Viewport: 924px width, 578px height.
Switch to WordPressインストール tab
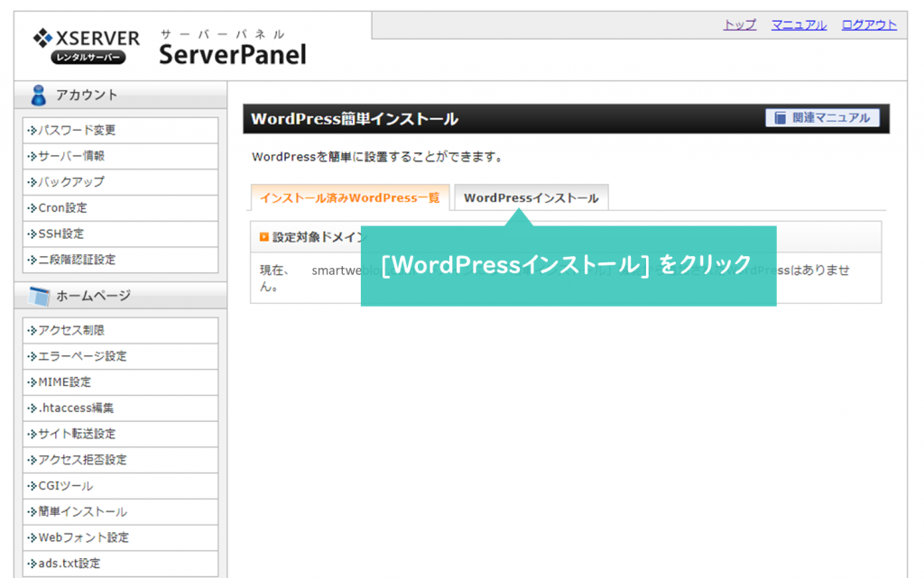(531, 197)
